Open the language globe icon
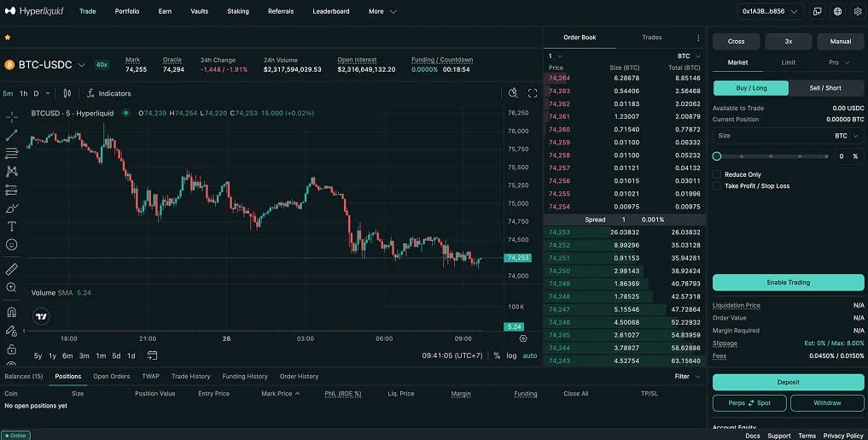Viewport: 868px width, 440px height. pyautogui.click(x=837, y=11)
